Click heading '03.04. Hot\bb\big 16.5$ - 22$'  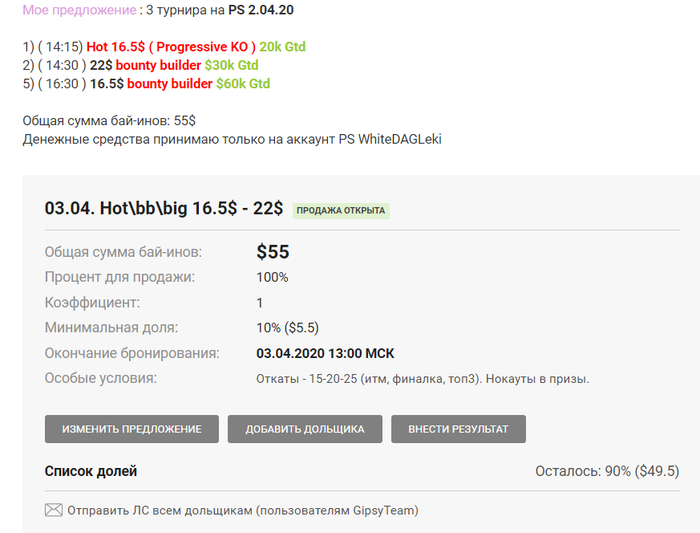pyautogui.click(x=164, y=208)
